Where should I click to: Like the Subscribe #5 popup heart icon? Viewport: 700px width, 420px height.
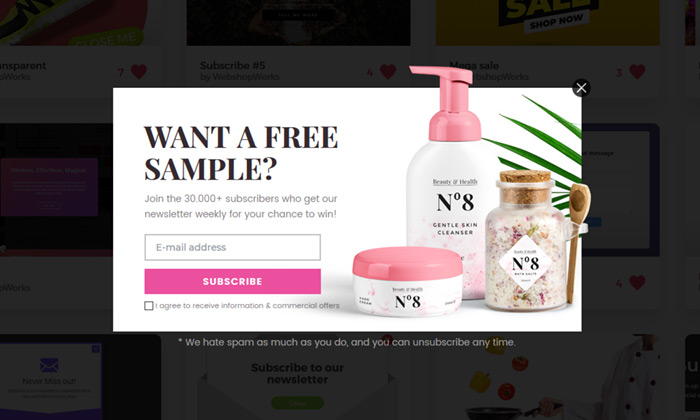pos(388,71)
